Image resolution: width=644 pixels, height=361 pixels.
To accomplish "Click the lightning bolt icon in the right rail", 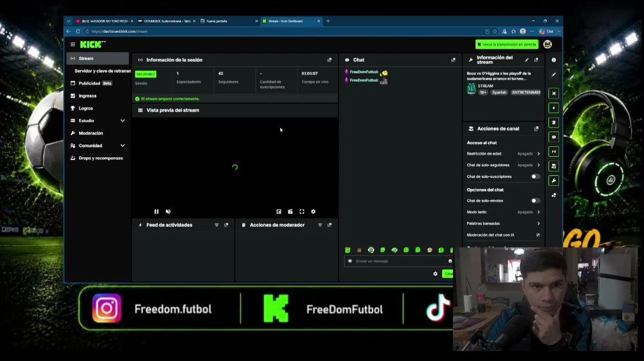I will pyautogui.click(x=554, y=108).
